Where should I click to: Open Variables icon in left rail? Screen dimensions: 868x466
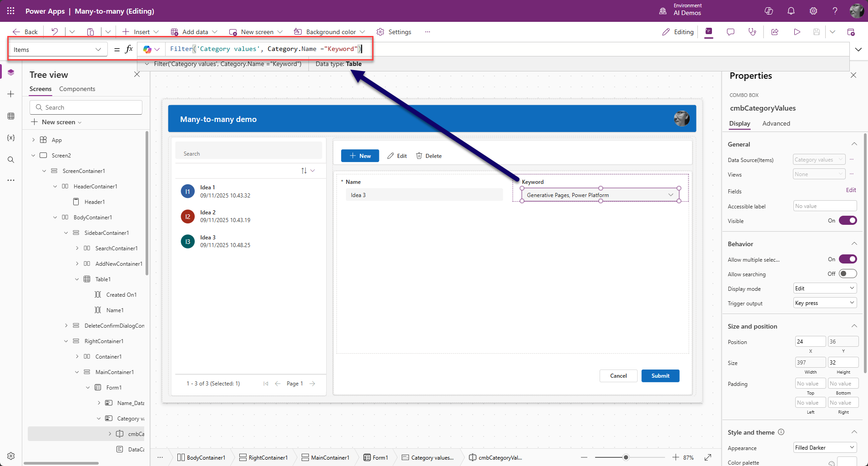(11, 138)
